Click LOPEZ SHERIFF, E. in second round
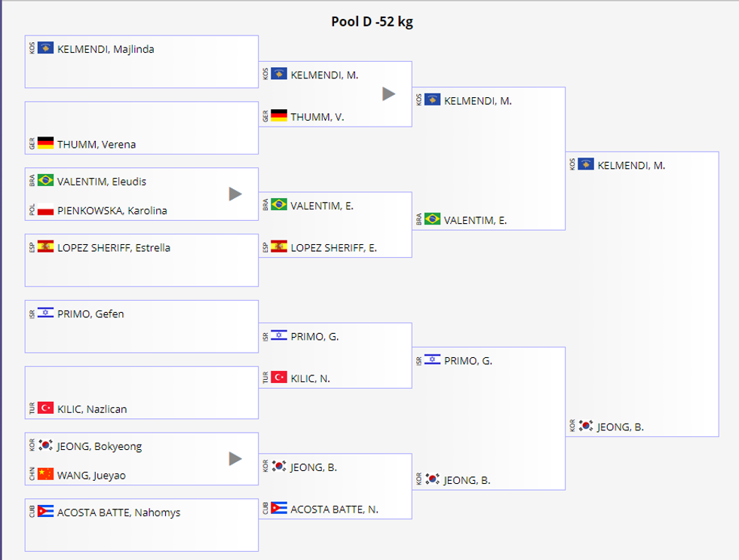This screenshot has height=560, width=739. (x=333, y=247)
